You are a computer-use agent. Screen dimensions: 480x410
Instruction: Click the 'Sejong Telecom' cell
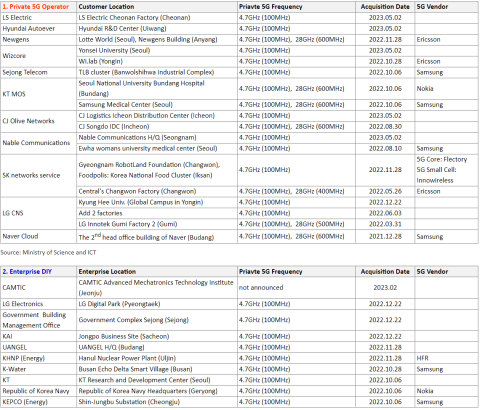coord(39,73)
